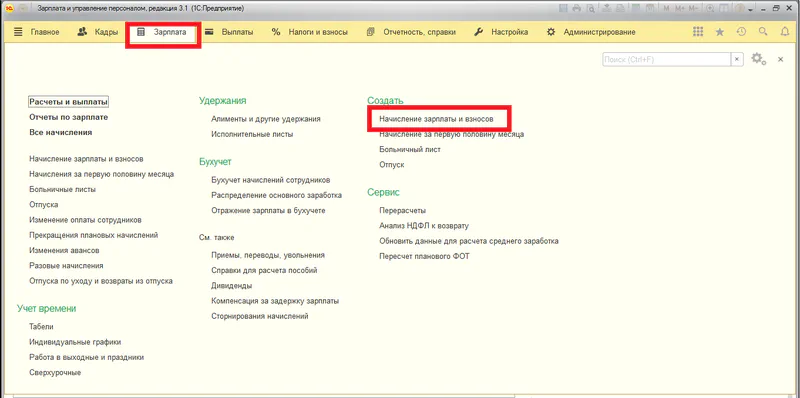
Task: Open the Главное section
Action: click(45, 32)
